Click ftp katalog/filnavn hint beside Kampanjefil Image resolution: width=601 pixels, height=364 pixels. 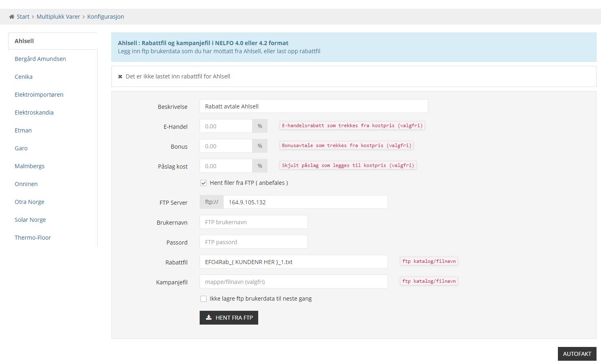(x=429, y=281)
